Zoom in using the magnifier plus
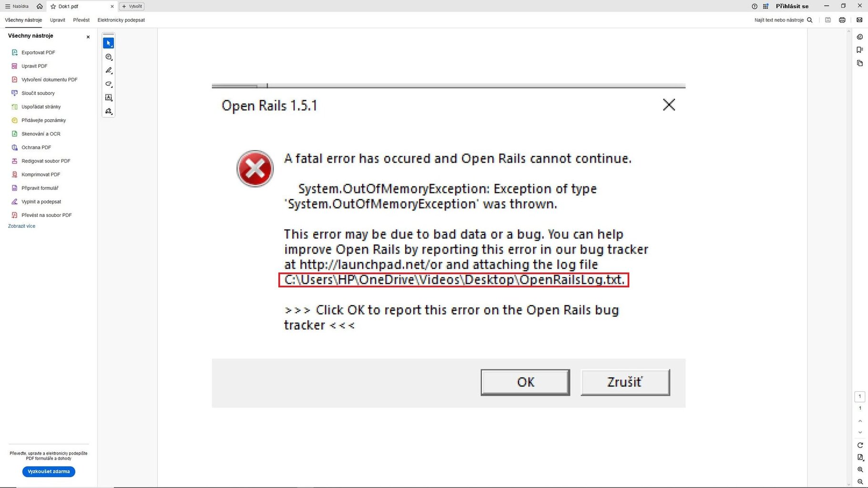 click(x=860, y=470)
